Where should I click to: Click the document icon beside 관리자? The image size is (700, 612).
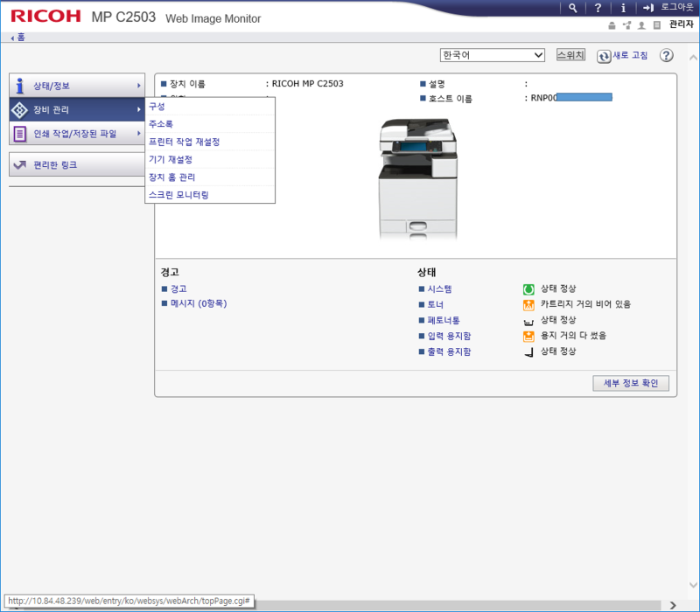pos(657,25)
